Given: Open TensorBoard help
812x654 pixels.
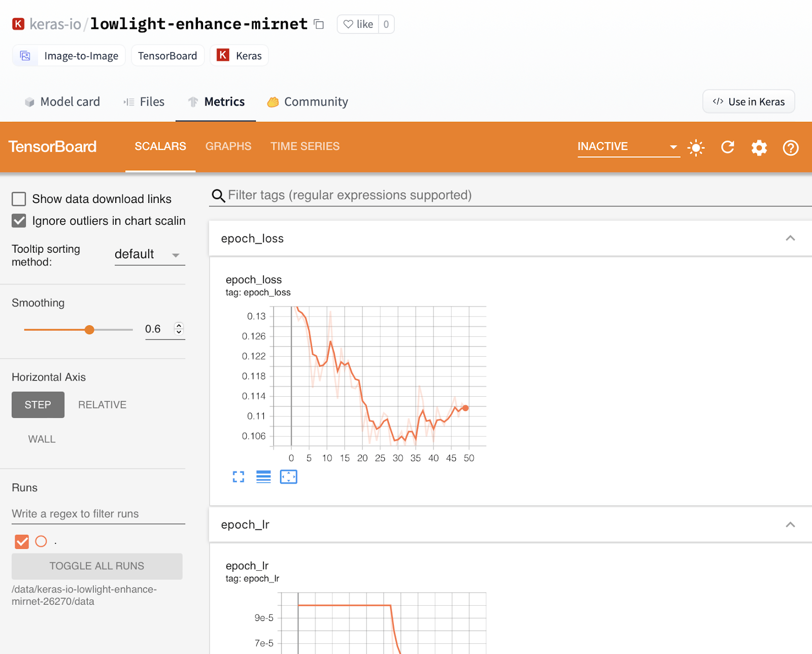Looking at the screenshot, I should (790, 148).
